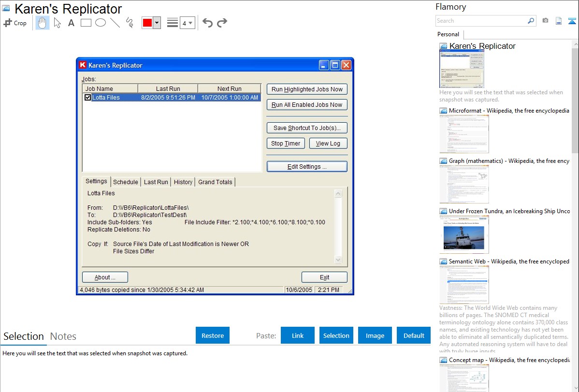This screenshot has width=579, height=392.
Task: Switch to the Notes tab
Action: tap(63, 336)
